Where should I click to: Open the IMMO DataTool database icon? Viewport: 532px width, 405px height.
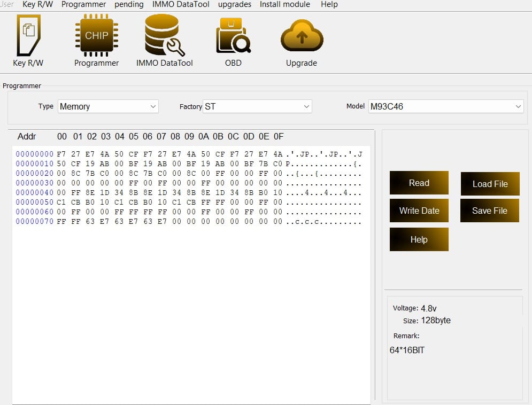click(164, 36)
